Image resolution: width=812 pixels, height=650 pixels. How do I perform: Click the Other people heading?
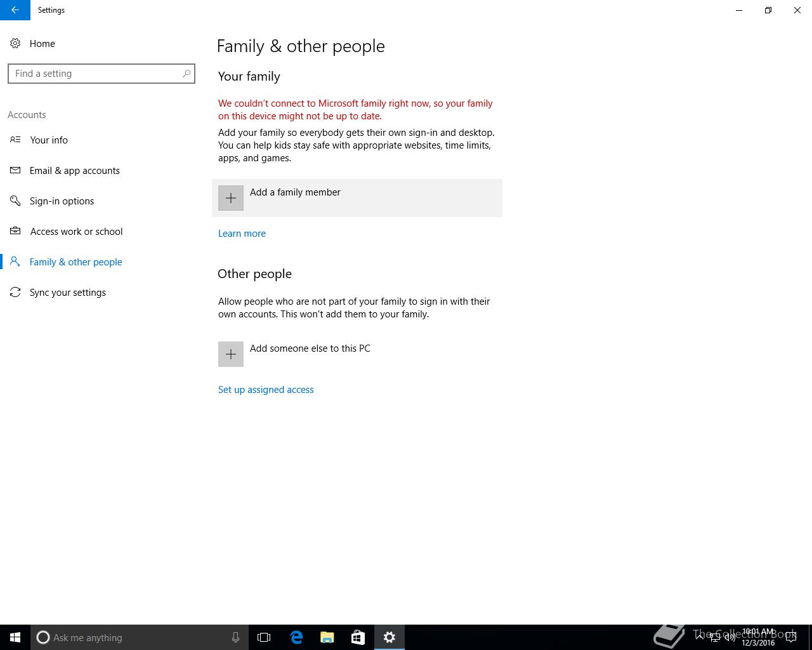254,274
